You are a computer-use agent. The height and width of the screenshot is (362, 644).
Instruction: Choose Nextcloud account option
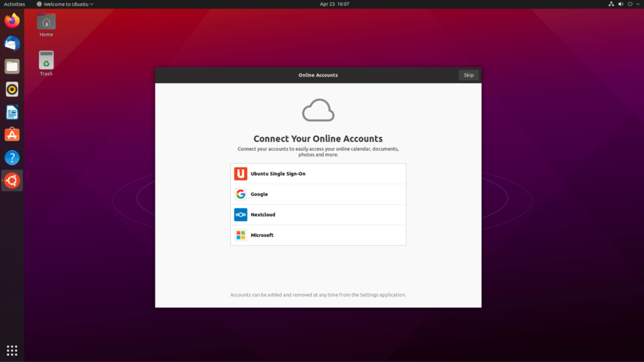tap(318, 215)
